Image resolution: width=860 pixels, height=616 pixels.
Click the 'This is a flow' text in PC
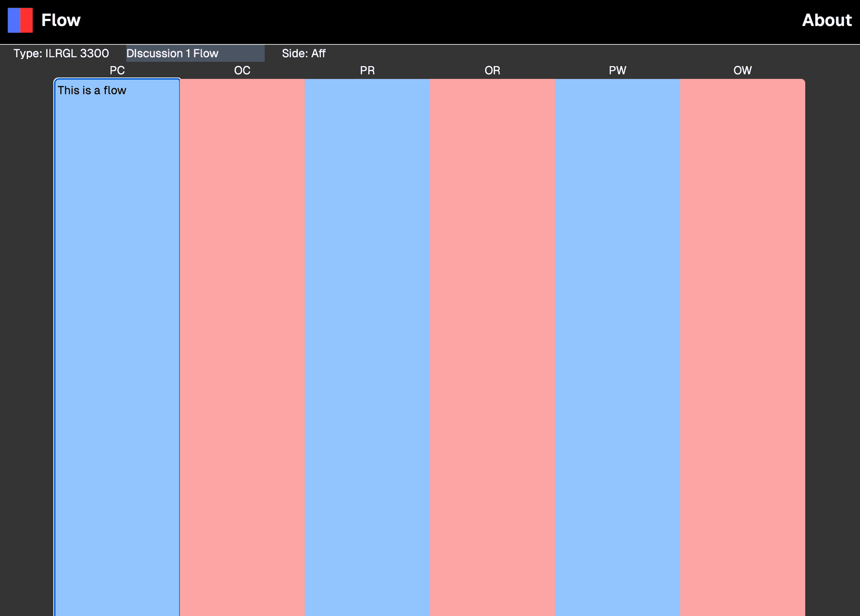click(91, 90)
